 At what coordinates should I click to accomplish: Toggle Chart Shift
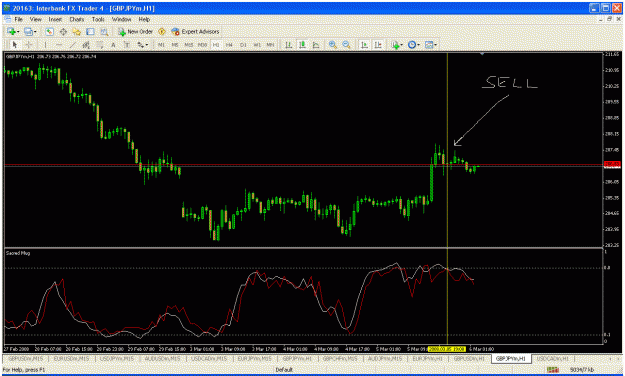click(x=378, y=45)
